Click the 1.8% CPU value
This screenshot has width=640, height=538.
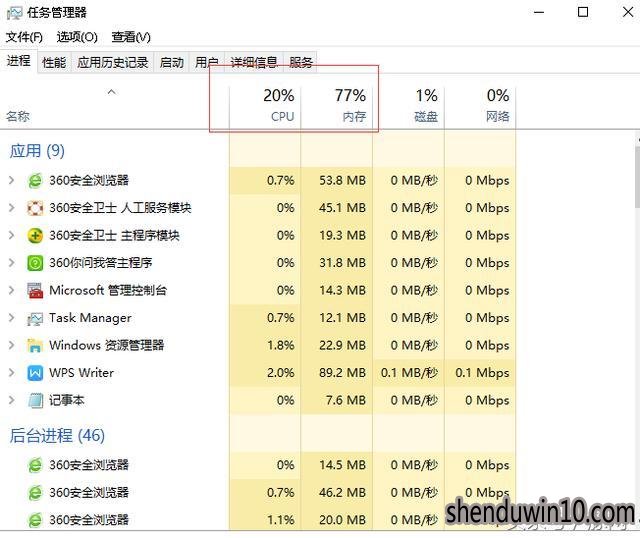pos(280,345)
